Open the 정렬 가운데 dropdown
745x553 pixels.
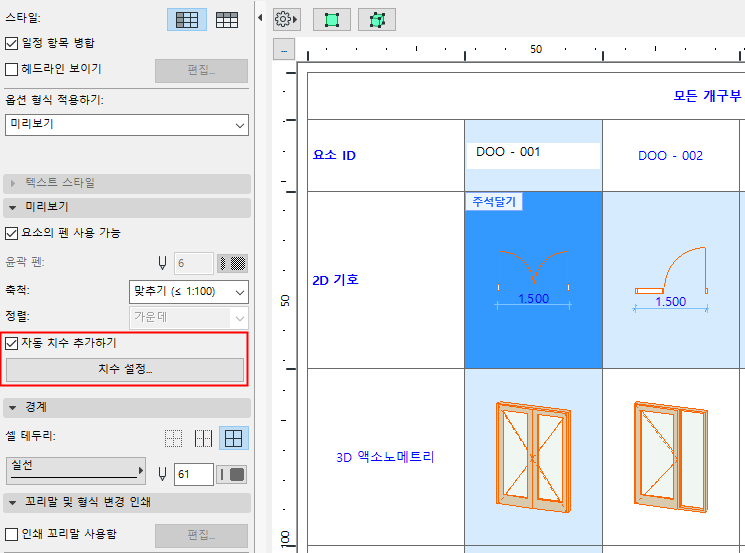point(189,318)
